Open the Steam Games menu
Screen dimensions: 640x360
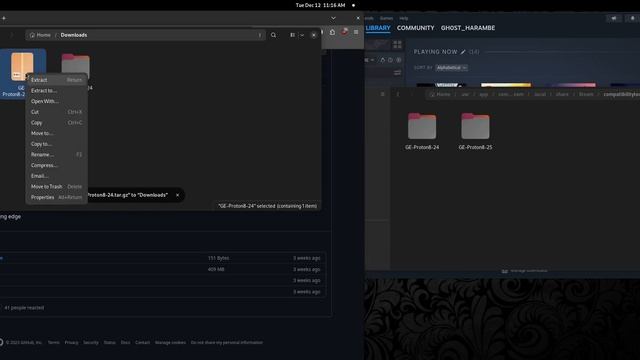[386, 18]
